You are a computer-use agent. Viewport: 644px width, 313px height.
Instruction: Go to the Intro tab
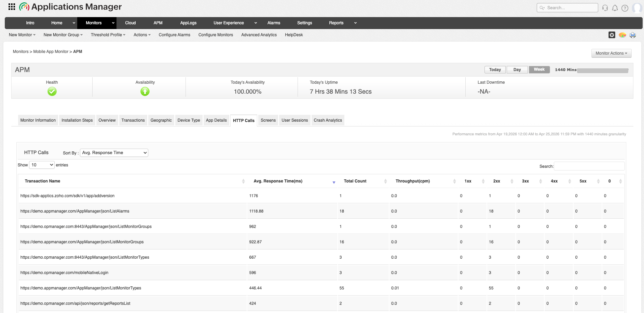tap(30, 23)
